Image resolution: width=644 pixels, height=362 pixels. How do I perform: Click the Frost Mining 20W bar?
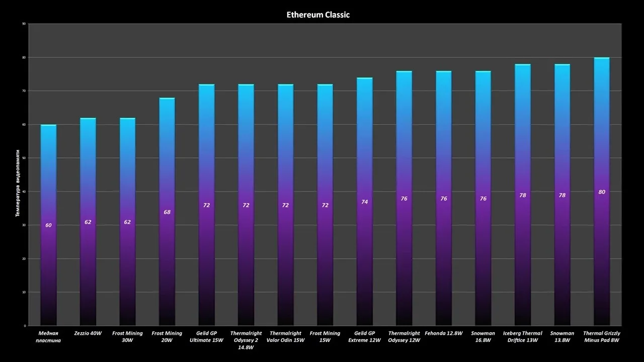[167, 212]
